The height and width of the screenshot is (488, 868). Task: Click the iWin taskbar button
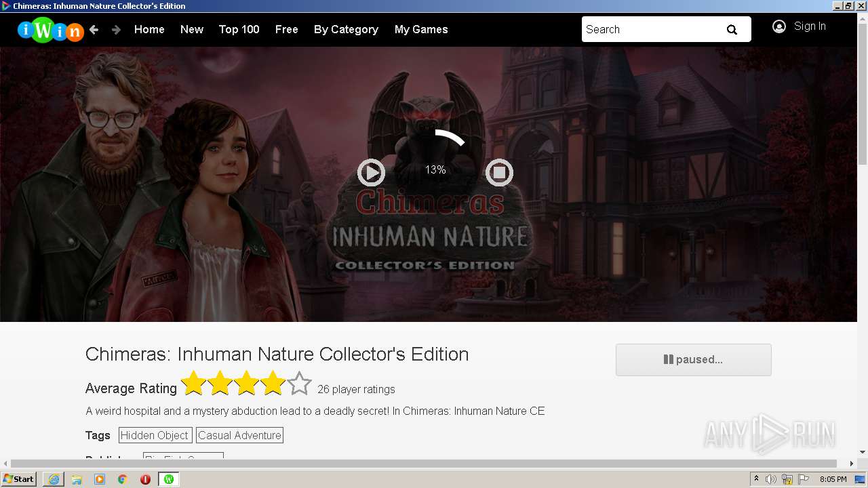point(169,479)
